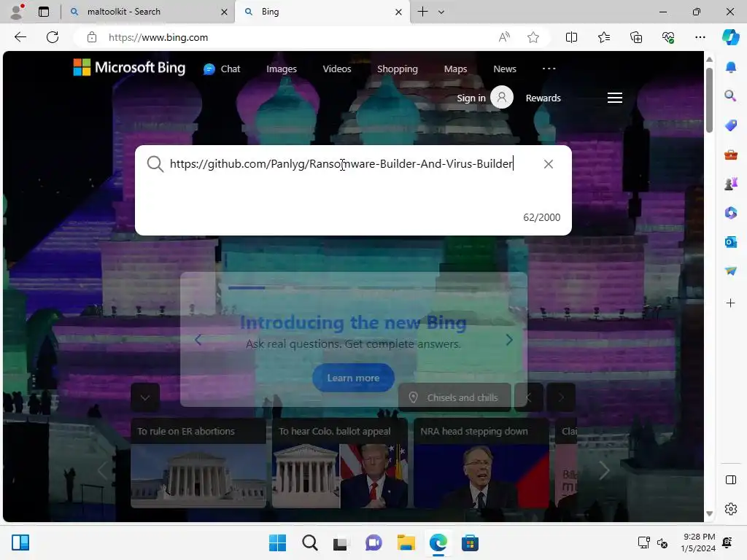Open To rule on ER abortions story

198,463
